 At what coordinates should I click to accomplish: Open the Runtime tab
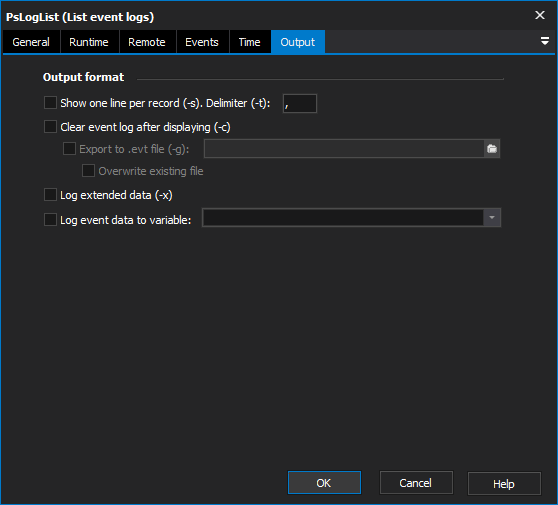89,42
